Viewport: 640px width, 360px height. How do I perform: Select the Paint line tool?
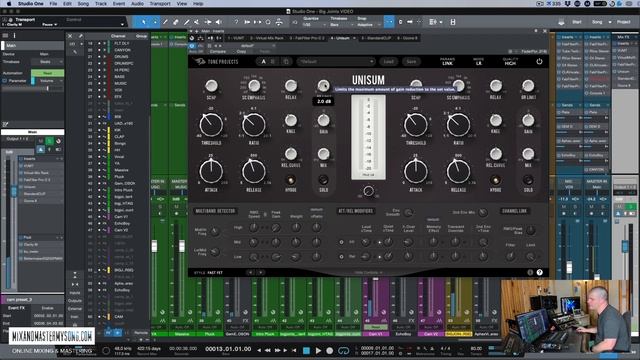[x=186, y=22]
